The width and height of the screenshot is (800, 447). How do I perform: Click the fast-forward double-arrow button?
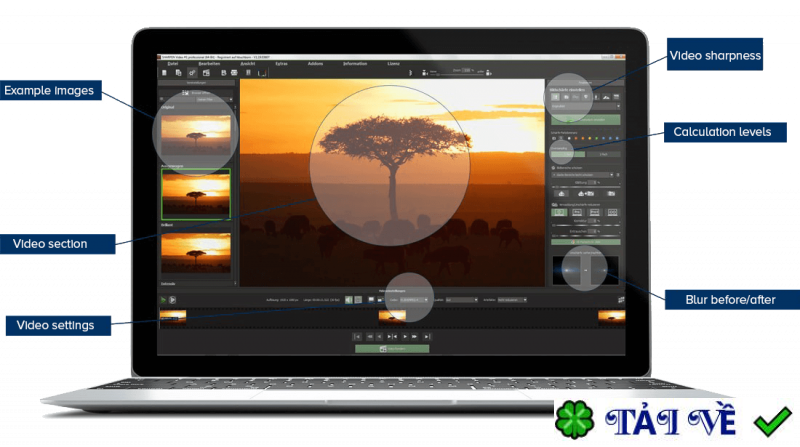(x=414, y=337)
